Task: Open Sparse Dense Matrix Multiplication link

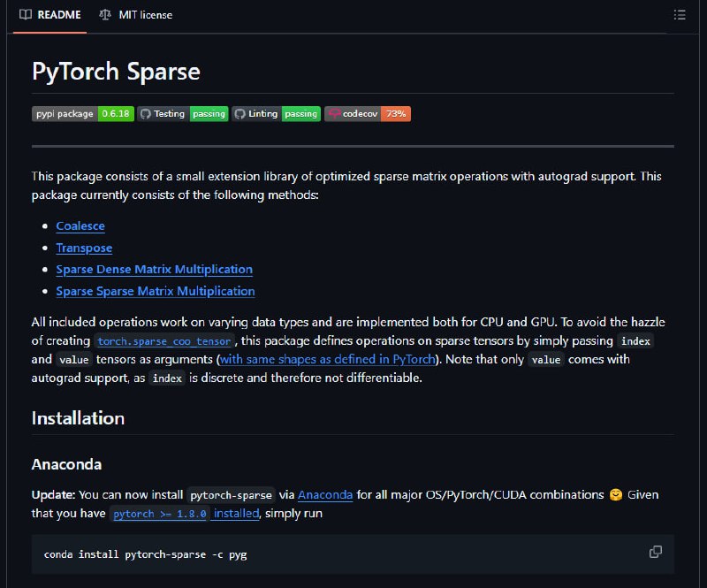Action: pyautogui.click(x=154, y=270)
